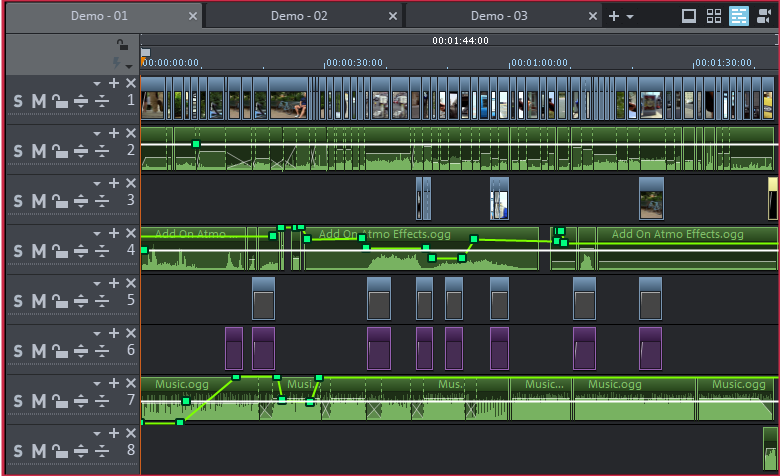The width and height of the screenshot is (780, 476).
Task: Decrease track 1 height icon
Action: point(102,101)
